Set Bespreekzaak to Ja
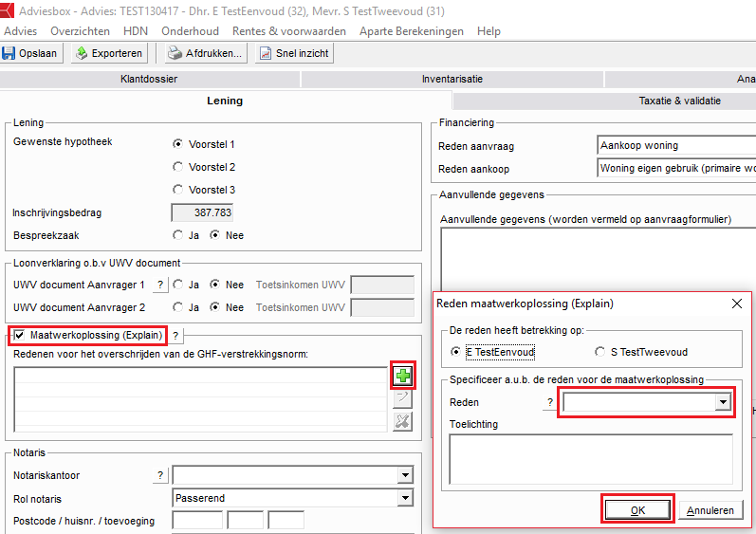The height and width of the screenshot is (534, 756). click(x=178, y=235)
